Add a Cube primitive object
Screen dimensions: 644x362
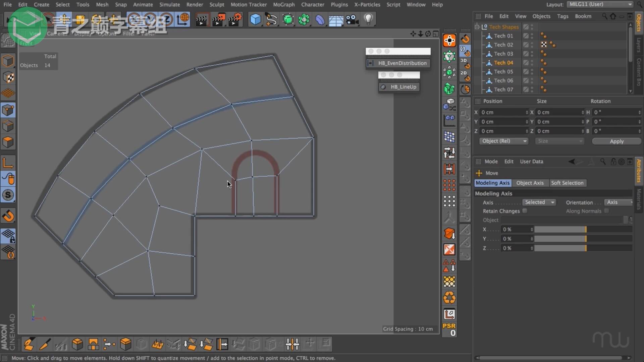click(x=255, y=19)
